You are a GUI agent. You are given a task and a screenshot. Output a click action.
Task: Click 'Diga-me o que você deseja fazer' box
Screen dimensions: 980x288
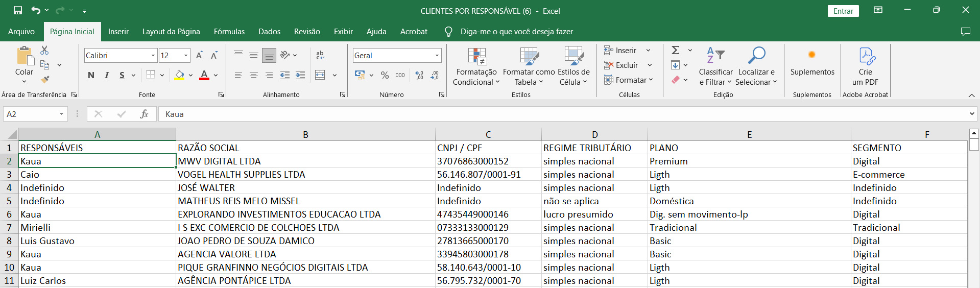(516, 31)
